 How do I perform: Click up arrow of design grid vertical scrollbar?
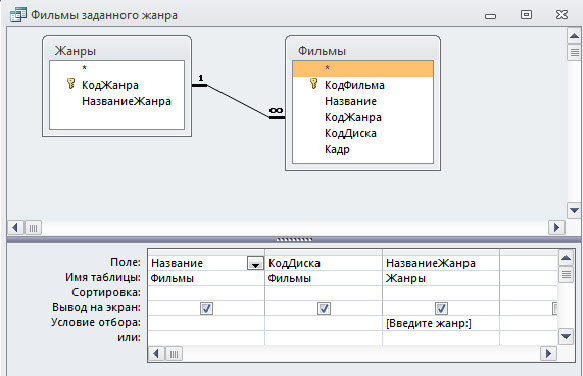(x=566, y=258)
